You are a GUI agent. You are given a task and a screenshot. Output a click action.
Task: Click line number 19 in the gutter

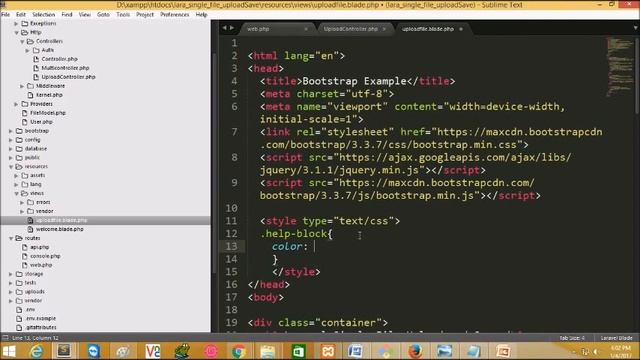click(231, 322)
